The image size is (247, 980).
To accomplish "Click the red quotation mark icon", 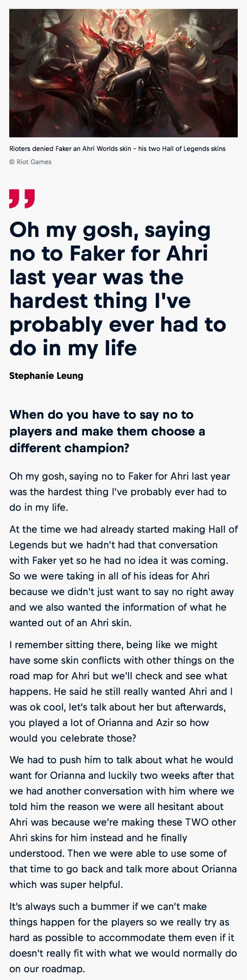I will click(x=22, y=198).
